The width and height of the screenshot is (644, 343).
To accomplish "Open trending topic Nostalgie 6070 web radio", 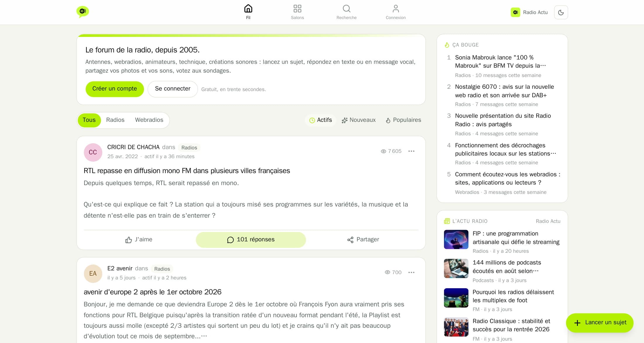I will [x=504, y=91].
